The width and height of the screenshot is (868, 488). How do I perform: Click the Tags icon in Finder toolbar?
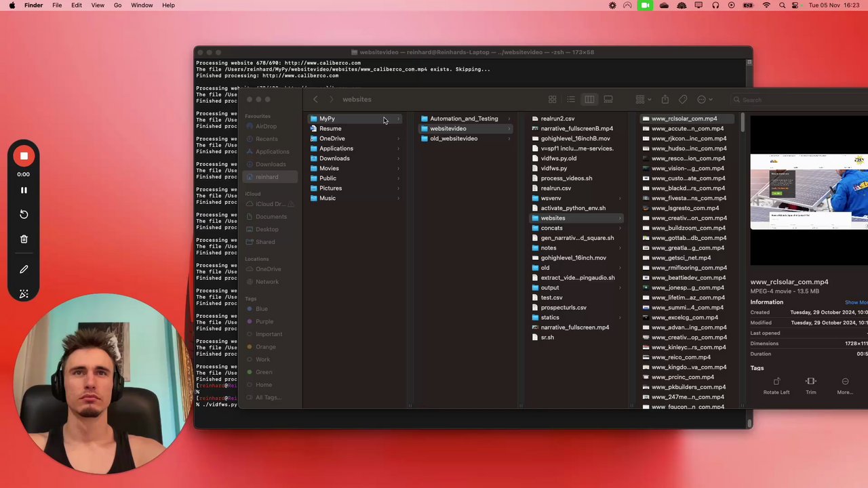point(683,100)
